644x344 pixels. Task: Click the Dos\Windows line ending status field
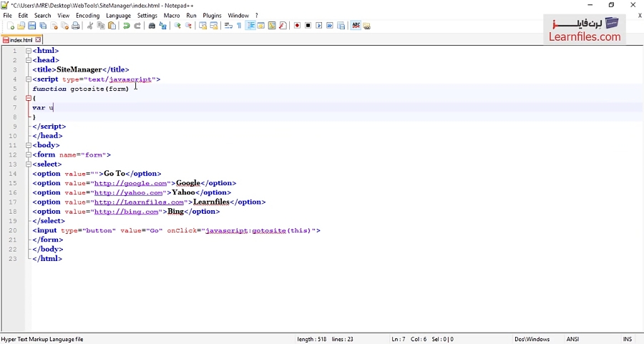click(532, 339)
